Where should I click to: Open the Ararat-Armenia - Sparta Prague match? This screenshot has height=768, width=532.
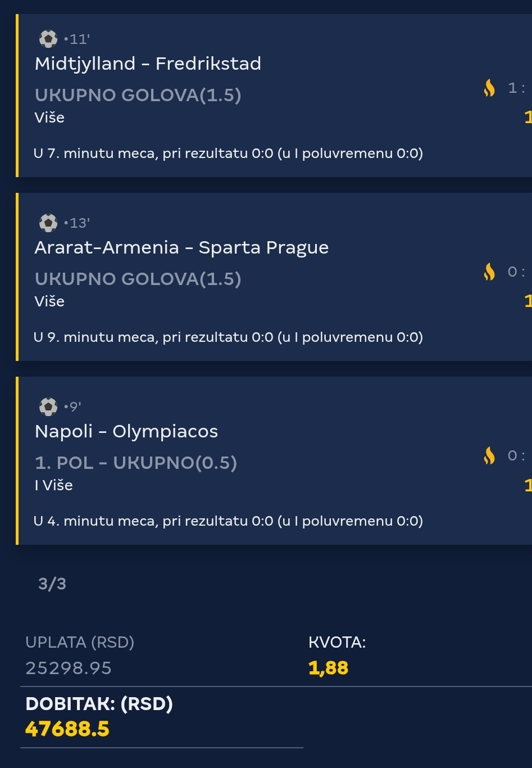coord(181,247)
